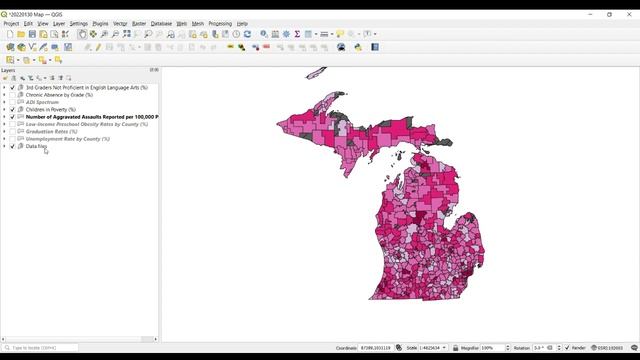Click the Coordinate input field
This screenshot has height=360, width=640.
click(376, 348)
